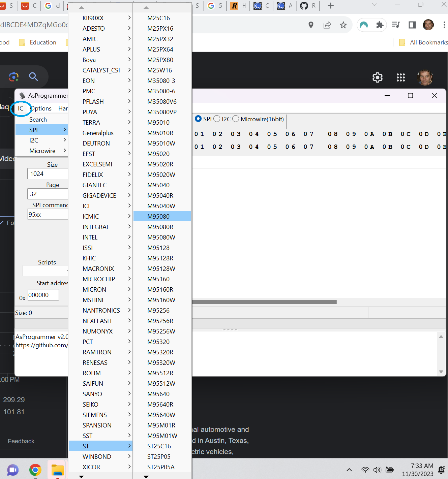Click the search magnifier icon
448x479 pixels.
[x=33, y=77]
